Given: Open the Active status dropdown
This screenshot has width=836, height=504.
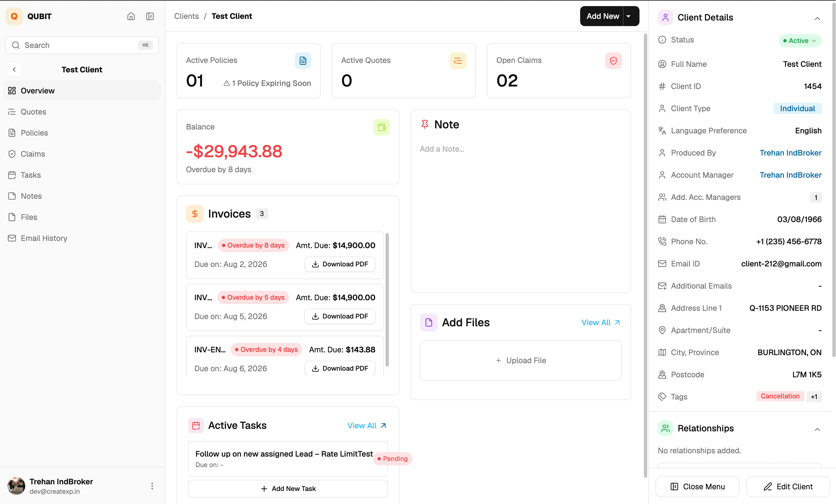Looking at the screenshot, I should point(800,41).
